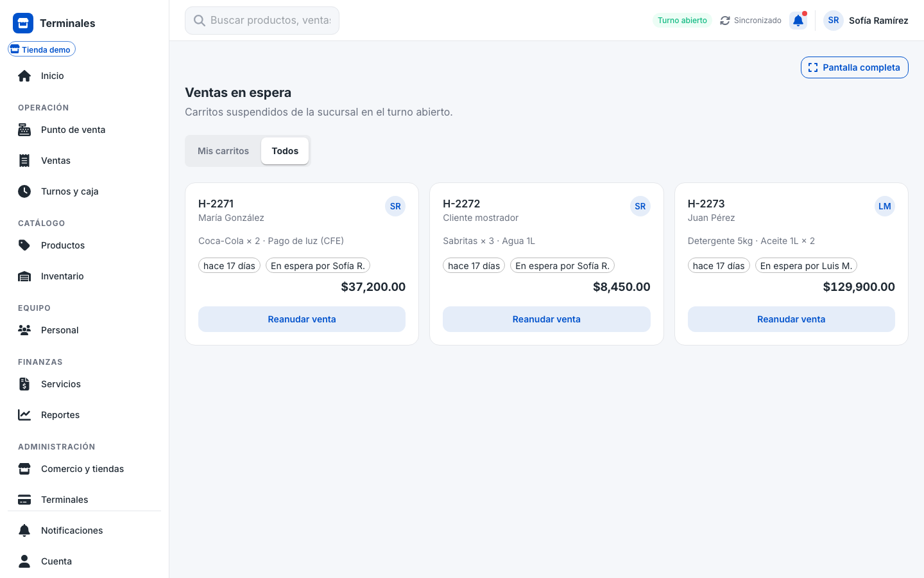924x578 pixels.
Task: Resume sale H-2271 for María González
Action: 302,319
